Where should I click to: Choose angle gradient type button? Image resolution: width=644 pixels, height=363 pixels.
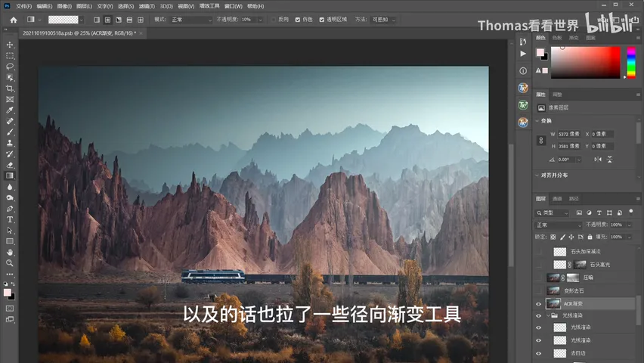point(119,20)
